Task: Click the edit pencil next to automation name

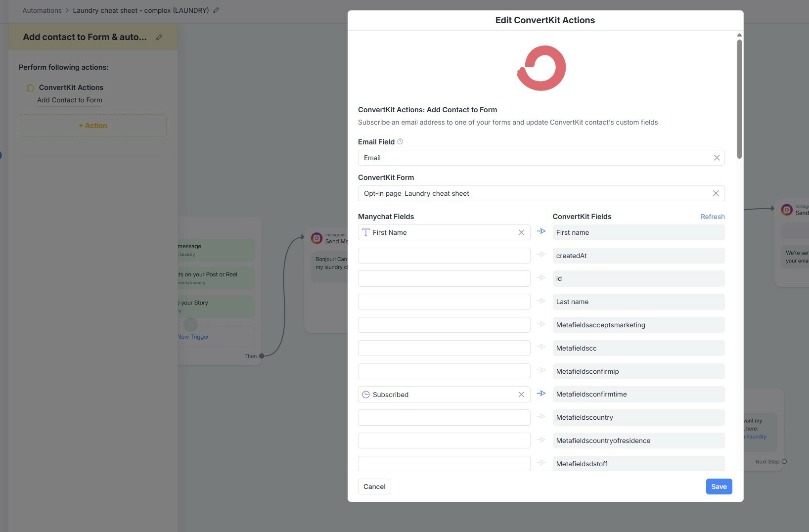Action: pyautogui.click(x=216, y=10)
